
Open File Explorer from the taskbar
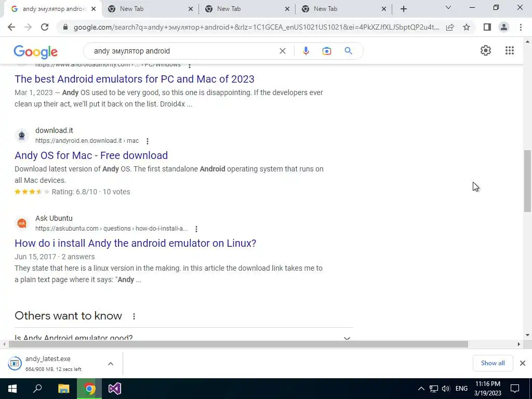(64, 389)
